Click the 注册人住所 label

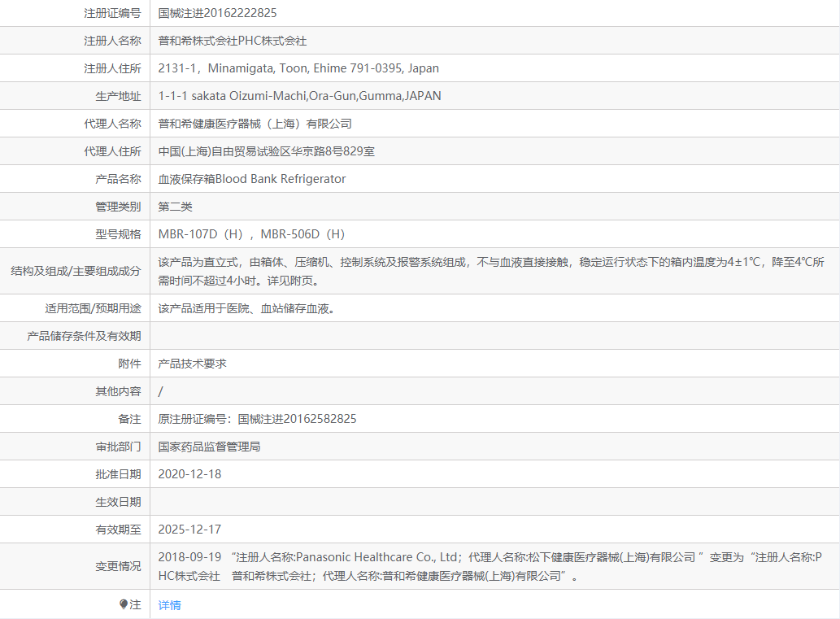click(112, 68)
